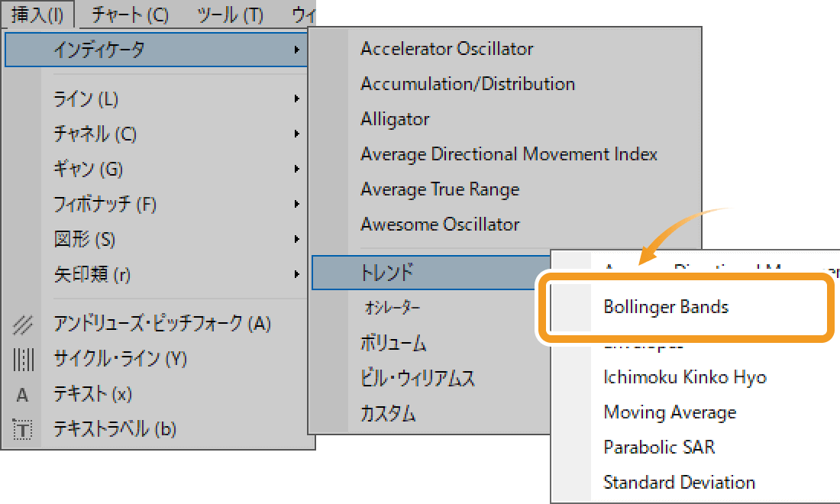Viewport: 840px width, 504px height.
Task: Click the ギャン (G) menu label
Action: tap(88, 170)
